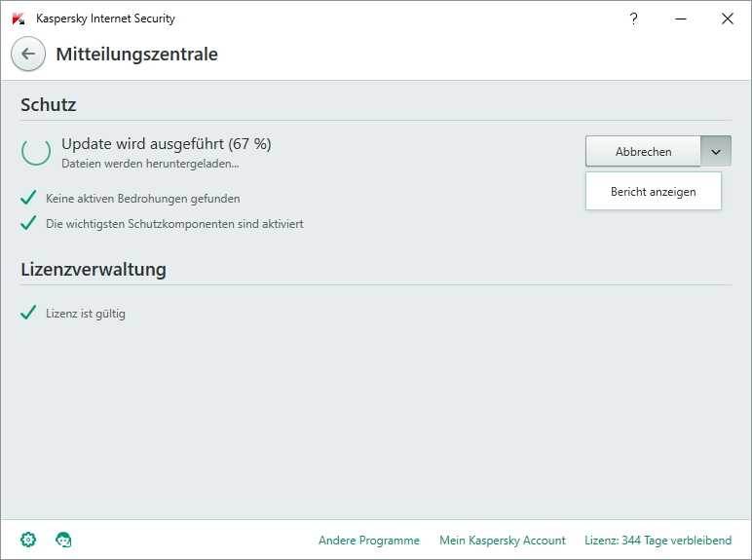Open settings via the gear icon
752x560 pixels.
click(28, 540)
